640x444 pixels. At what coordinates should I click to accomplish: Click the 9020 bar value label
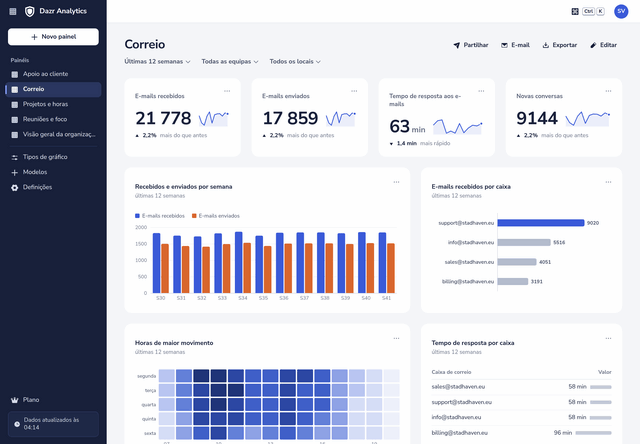593,223
